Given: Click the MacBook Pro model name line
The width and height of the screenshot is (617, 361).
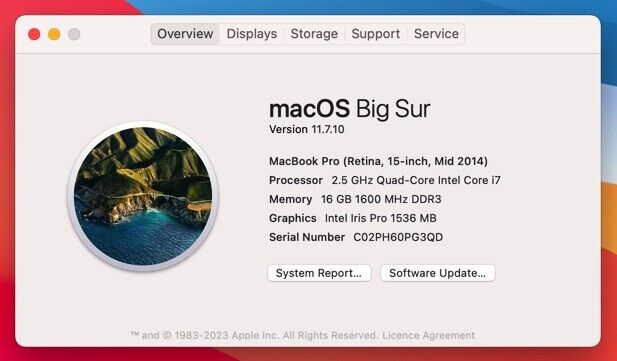Looking at the screenshot, I should pyautogui.click(x=378, y=161).
